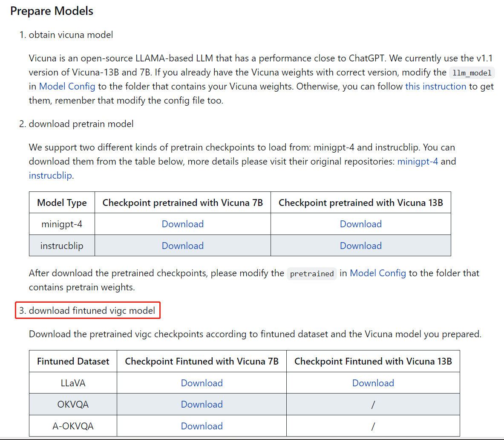The height and width of the screenshot is (440, 504).
Task: Follow the "this instruction" hyperlink
Action: (435, 86)
